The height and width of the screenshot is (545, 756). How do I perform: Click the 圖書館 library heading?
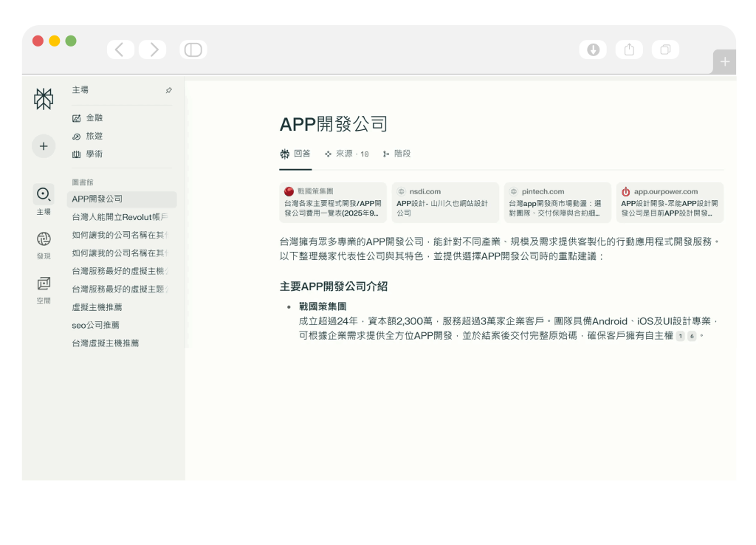[x=83, y=182]
